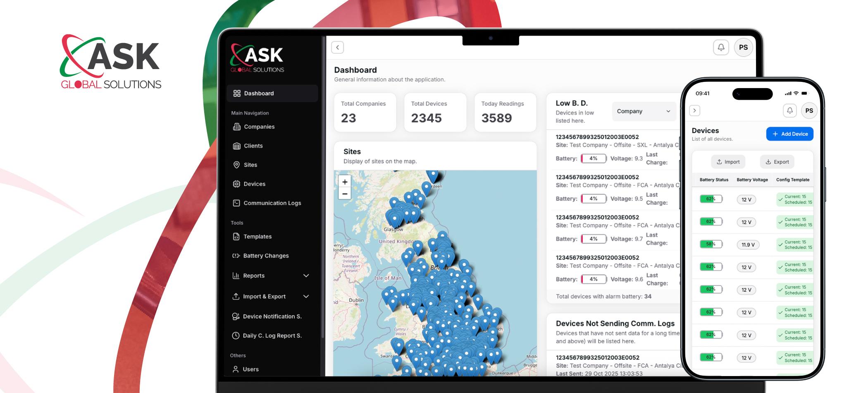Navigate to Sites from the sidebar

(x=250, y=165)
